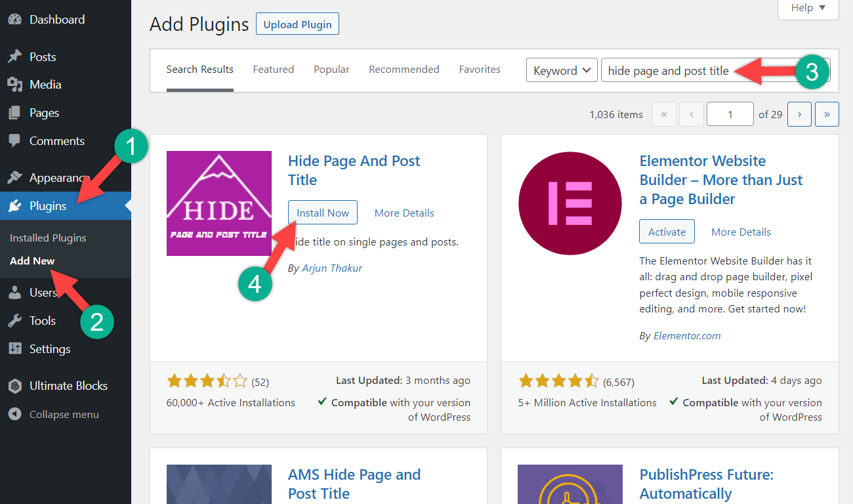
Task: Click the PublishPress Future plugin thumbnail
Action: click(570, 484)
